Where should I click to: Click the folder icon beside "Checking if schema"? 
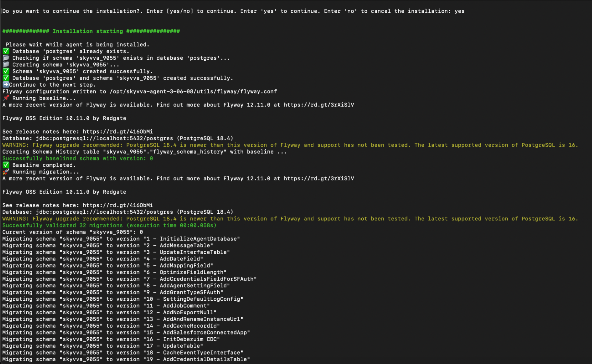click(x=6, y=58)
